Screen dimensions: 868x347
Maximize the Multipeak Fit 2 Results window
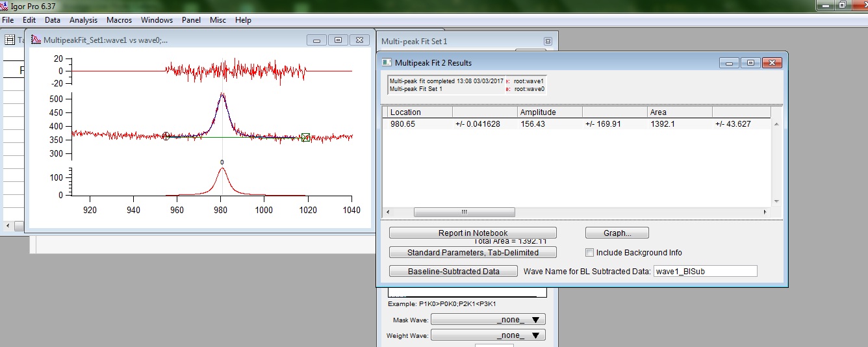750,62
